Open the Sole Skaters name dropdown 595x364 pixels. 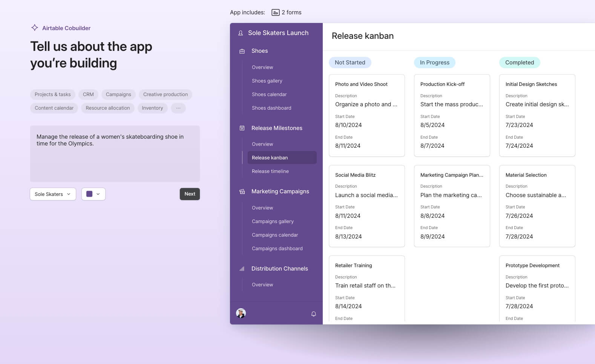pyautogui.click(x=53, y=194)
